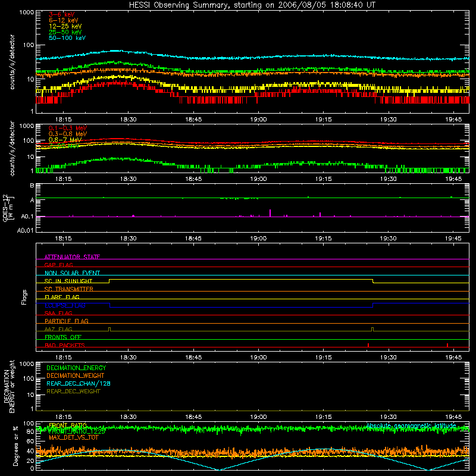The image size is (476, 476).
Task: Select the REAR_DEC_WEIGHT legend label
Action: [x=73, y=392]
